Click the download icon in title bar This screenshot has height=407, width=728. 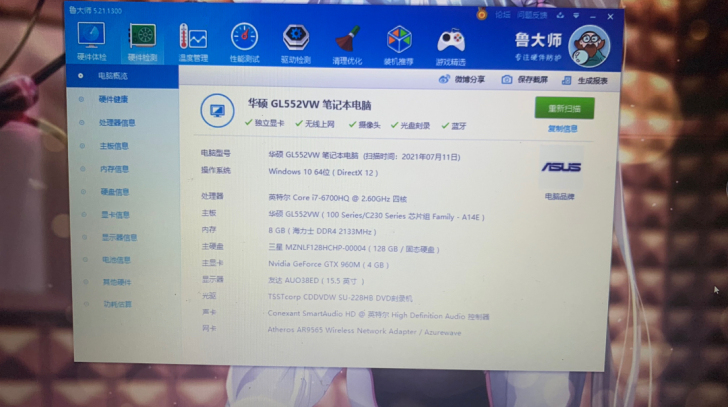coord(560,15)
